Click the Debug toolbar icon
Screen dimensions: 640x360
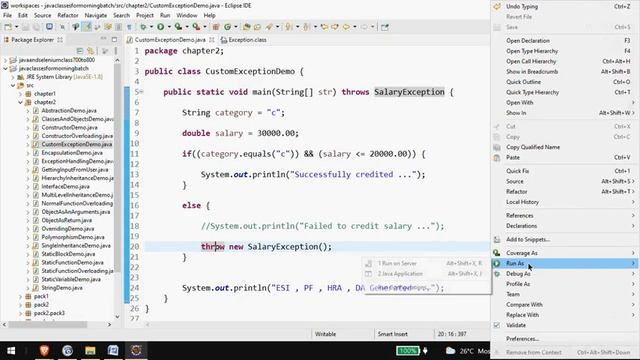point(143,27)
